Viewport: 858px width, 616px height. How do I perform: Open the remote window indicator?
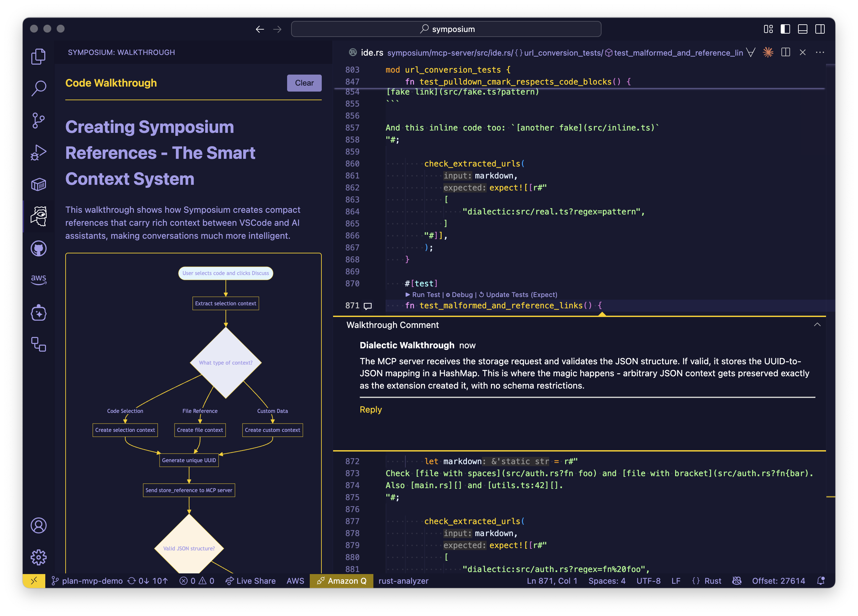click(x=34, y=581)
